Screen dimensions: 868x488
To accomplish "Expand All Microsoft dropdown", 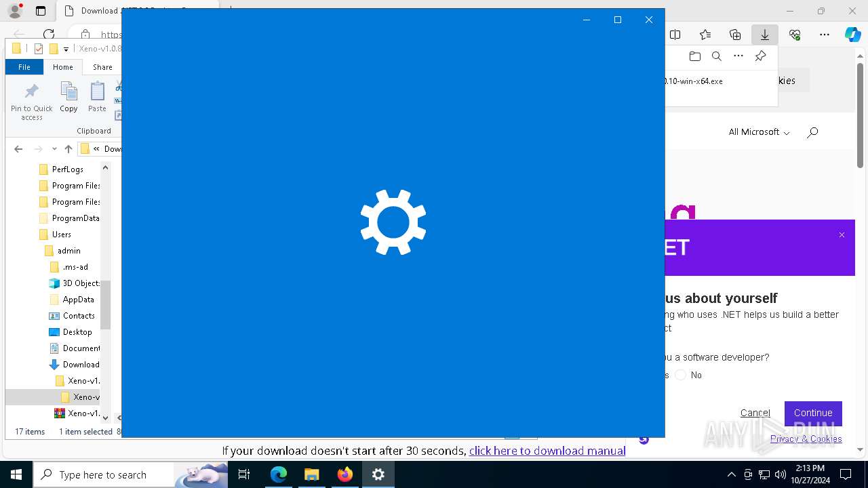I will tap(759, 132).
